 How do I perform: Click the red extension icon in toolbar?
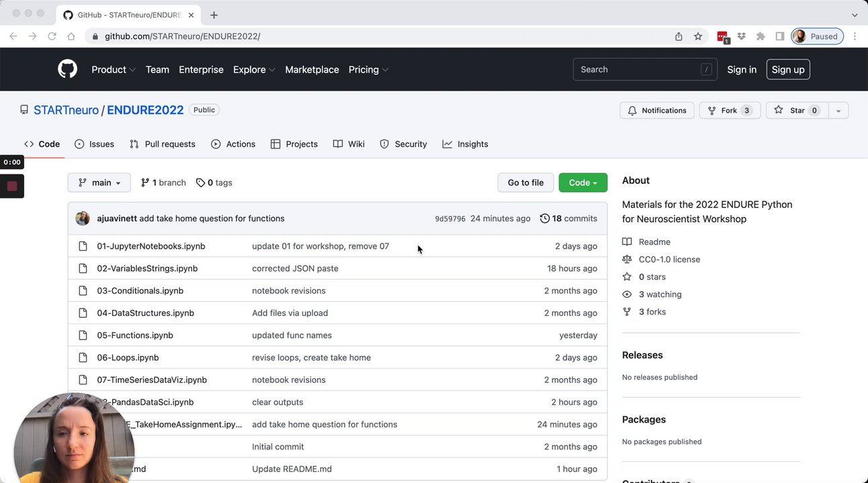pyautogui.click(x=722, y=37)
